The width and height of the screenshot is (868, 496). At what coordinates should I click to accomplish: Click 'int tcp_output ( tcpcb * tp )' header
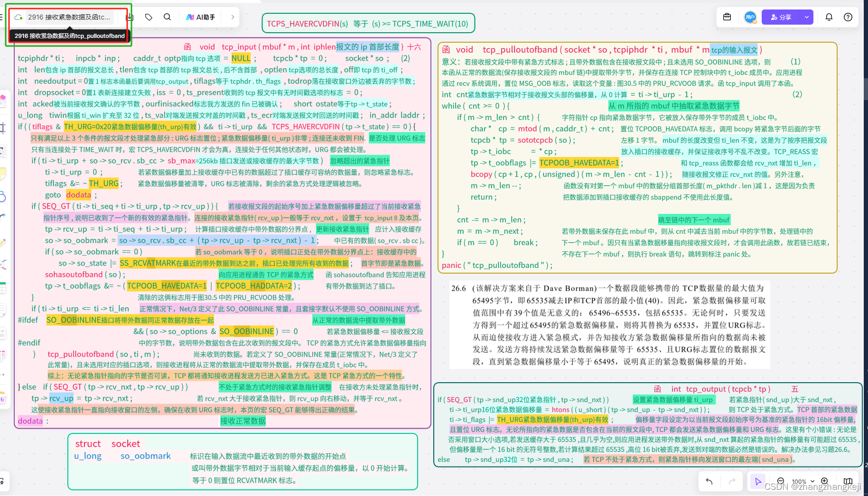[x=721, y=389]
